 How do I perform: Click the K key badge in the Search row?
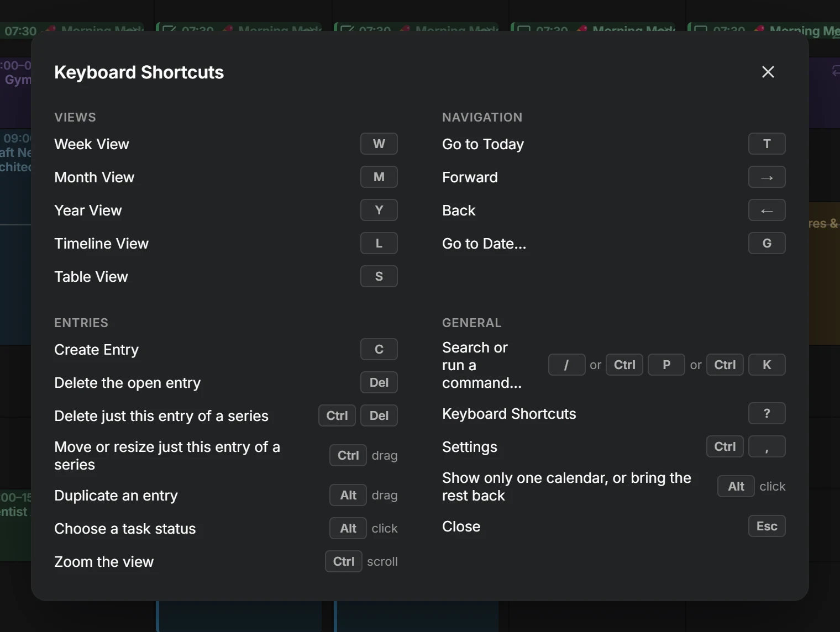(x=767, y=365)
